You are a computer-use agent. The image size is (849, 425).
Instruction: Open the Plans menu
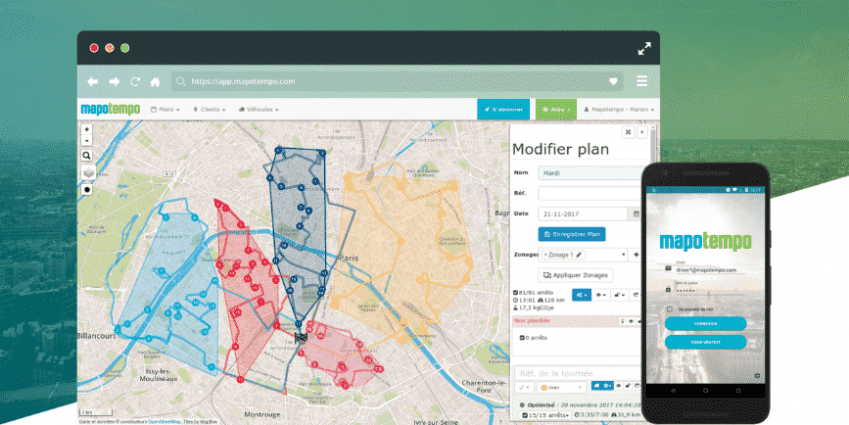pyautogui.click(x=165, y=108)
